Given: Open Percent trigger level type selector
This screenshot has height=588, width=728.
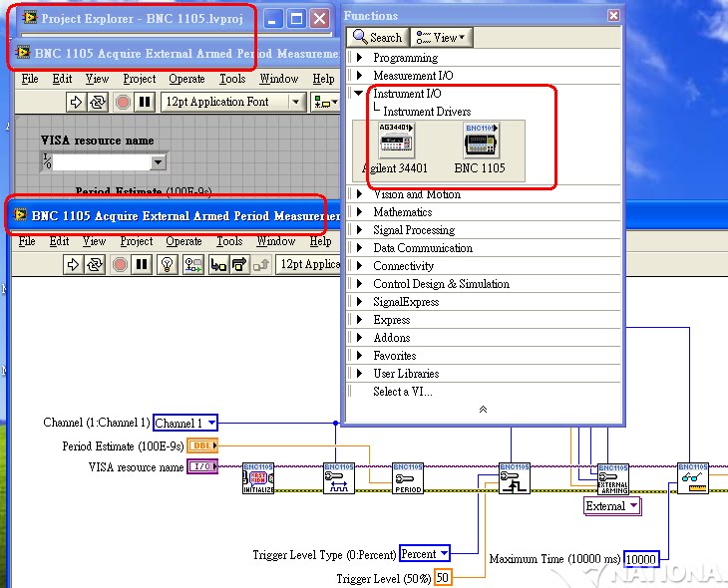Looking at the screenshot, I should pyautogui.click(x=425, y=554).
